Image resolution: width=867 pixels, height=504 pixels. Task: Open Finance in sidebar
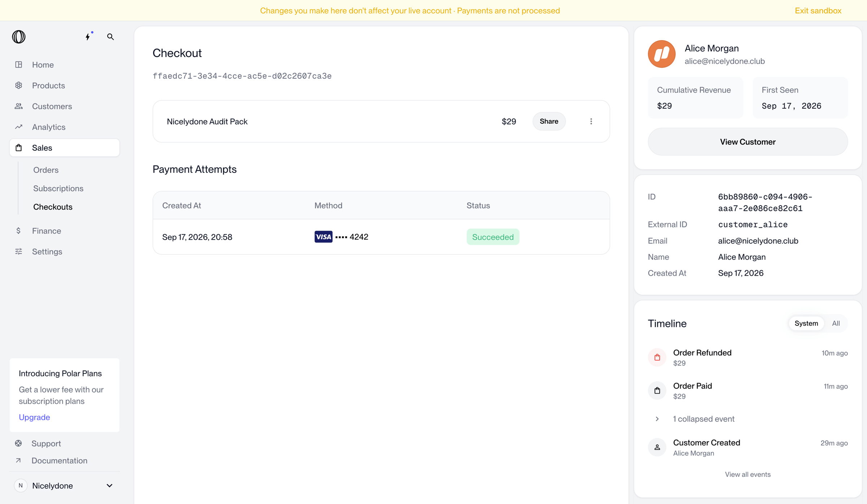pyautogui.click(x=47, y=231)
